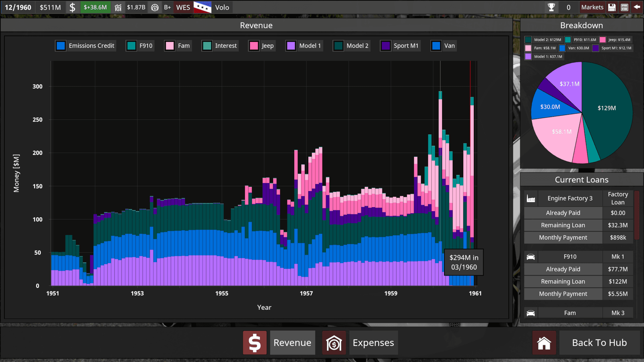Click the Engine Factory 3 factory icon
644x362 pixels.
[x=531, y=199]
